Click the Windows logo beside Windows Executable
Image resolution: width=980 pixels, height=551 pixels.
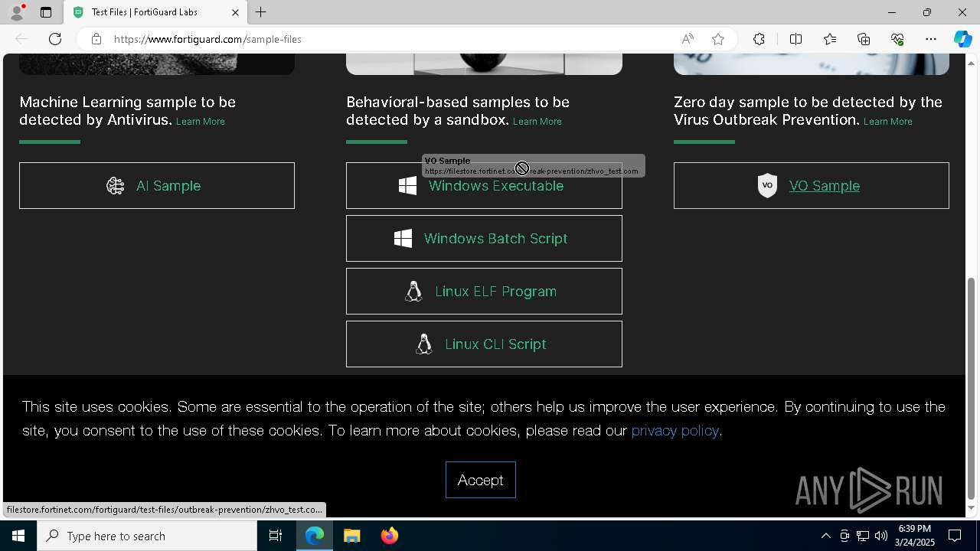[x=407, y=186]
